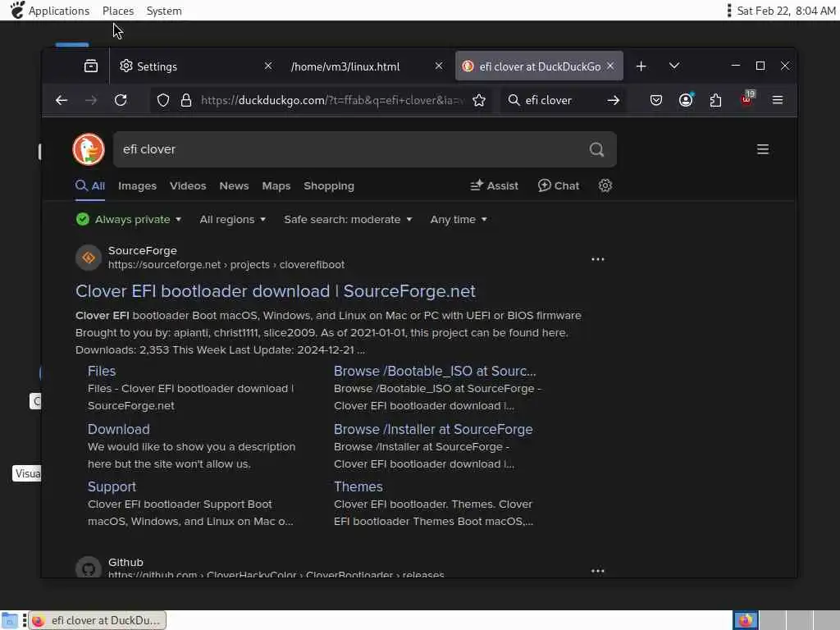Open the Save to Pocket icon

656,100
